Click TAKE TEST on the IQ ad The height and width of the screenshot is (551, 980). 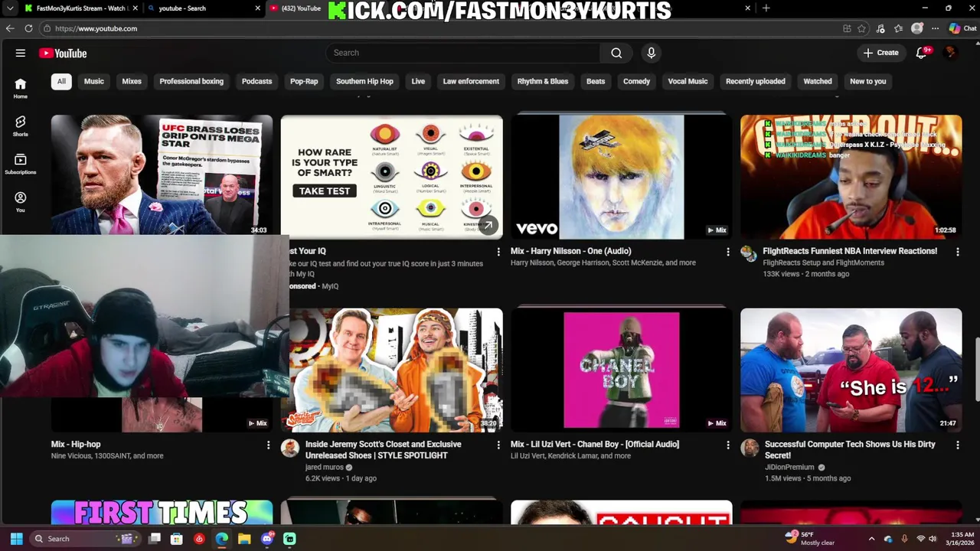[325, 191]
